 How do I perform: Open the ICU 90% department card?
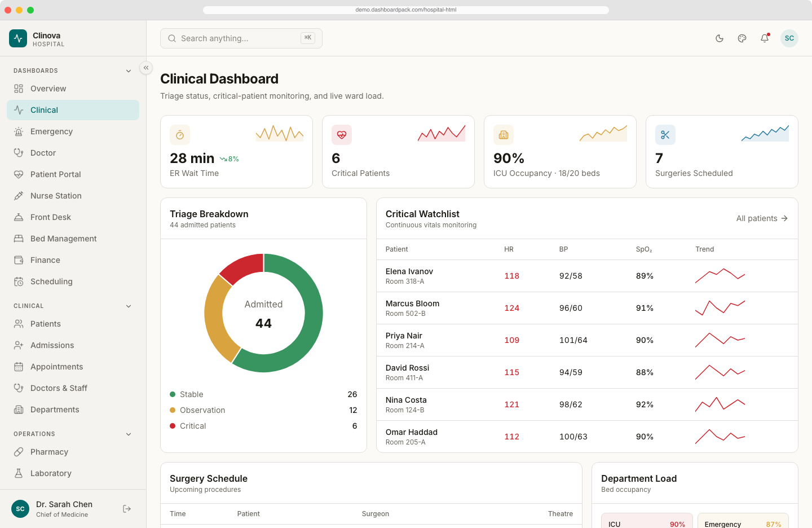pos(647,521)
